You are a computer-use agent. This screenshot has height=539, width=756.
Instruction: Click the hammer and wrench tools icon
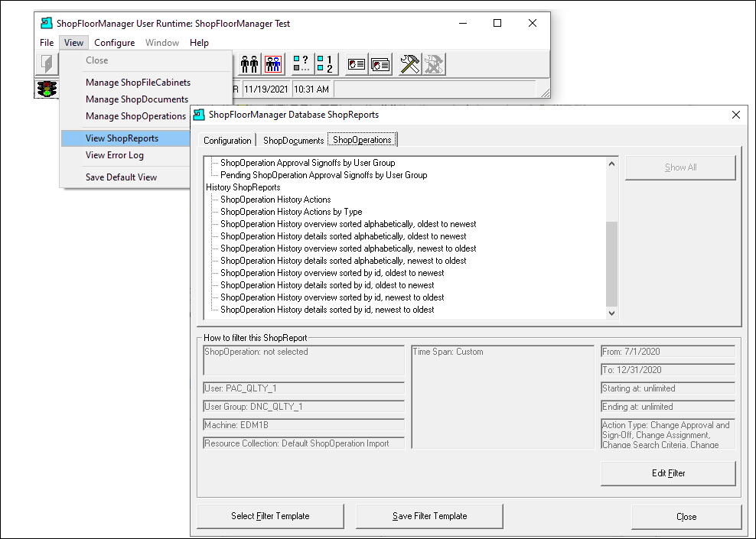pyautogui.click(x=410, y=63)
